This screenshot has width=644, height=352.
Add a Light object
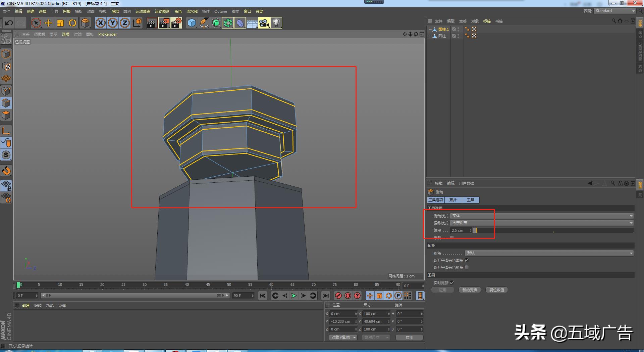point(276,23)
